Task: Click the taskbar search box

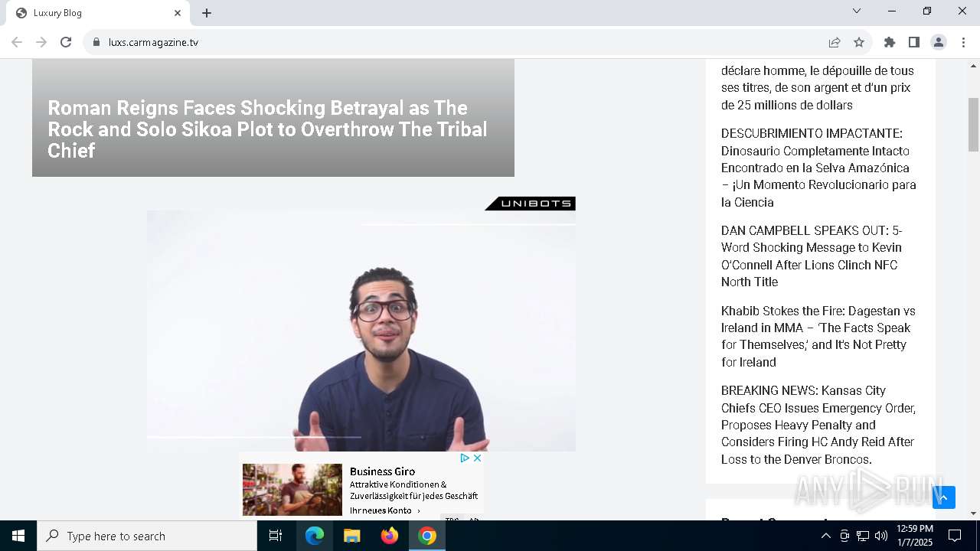Action: tap(147, 536)
